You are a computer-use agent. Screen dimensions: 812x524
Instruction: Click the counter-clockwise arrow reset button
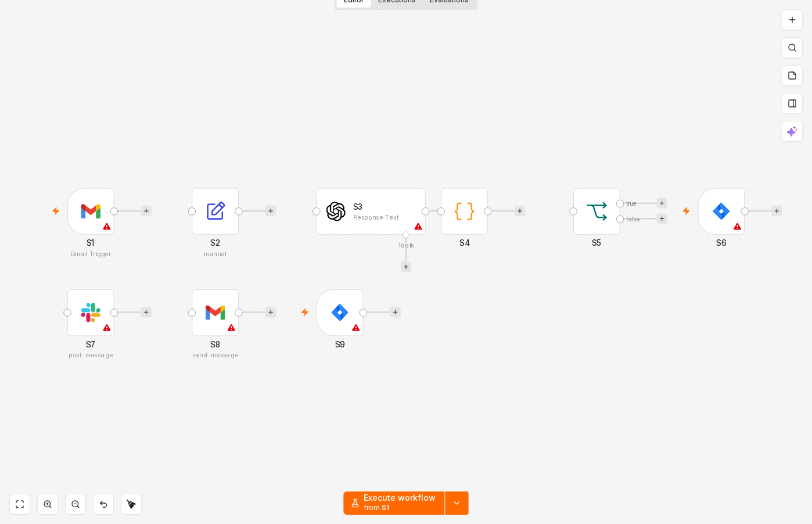(x=103, y=504)
